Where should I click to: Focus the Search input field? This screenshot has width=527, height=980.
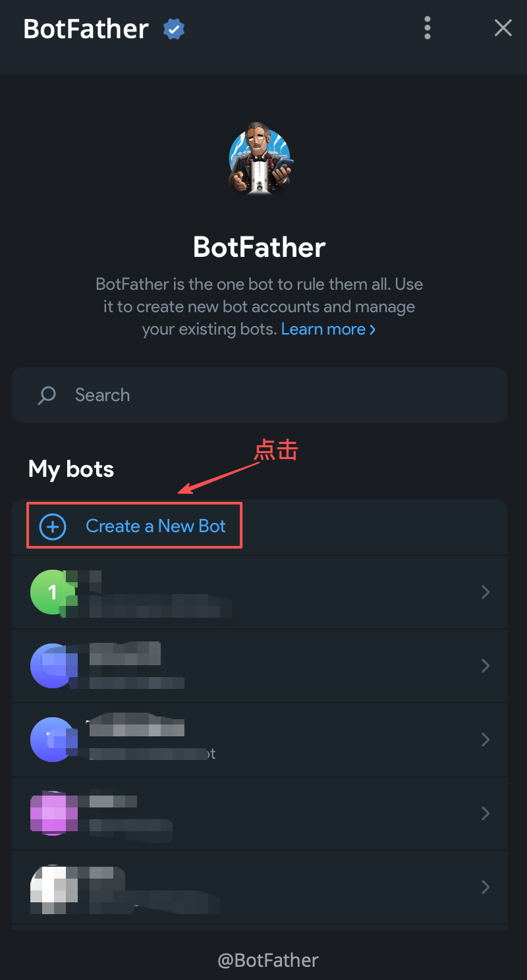point(260,395)
